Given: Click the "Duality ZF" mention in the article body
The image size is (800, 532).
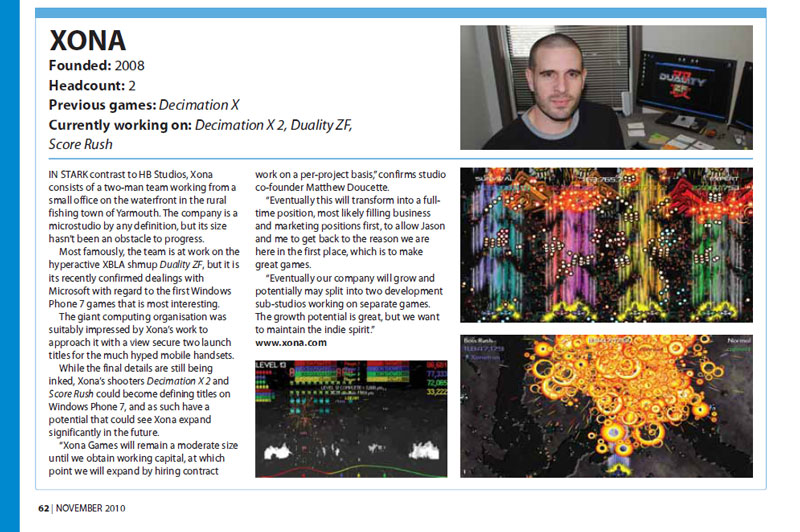Looking at the screenshot, I should [181, 265].
